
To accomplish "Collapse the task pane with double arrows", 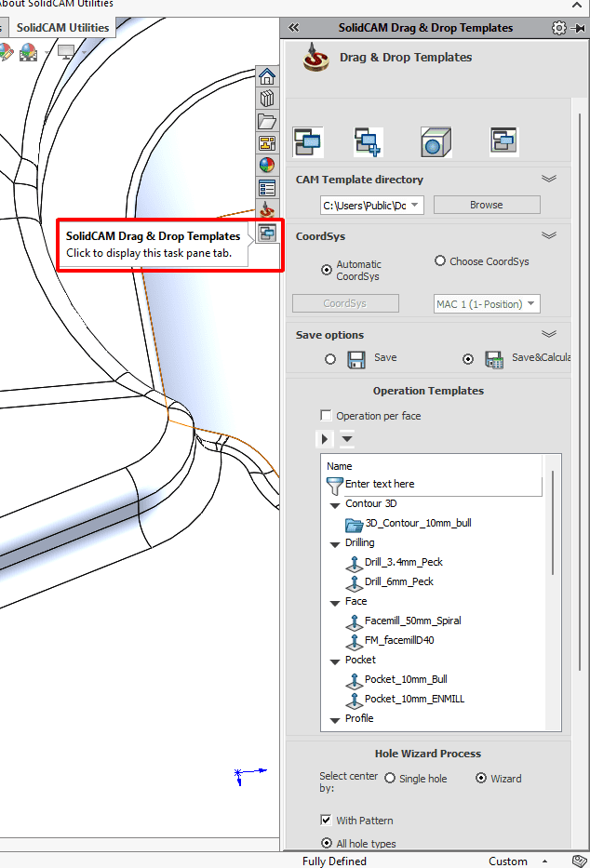I will click(x=293, y=28).
